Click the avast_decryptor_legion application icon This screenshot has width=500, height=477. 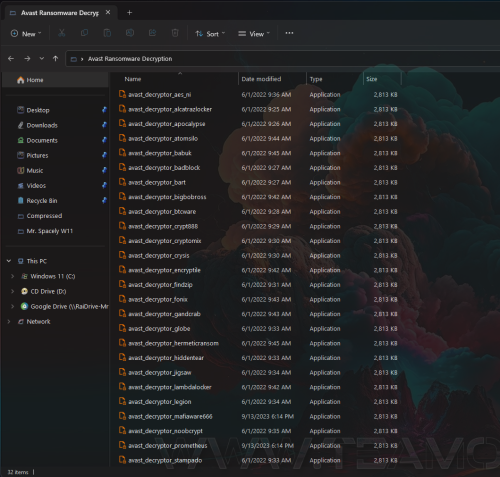click(x=122, y=401)
